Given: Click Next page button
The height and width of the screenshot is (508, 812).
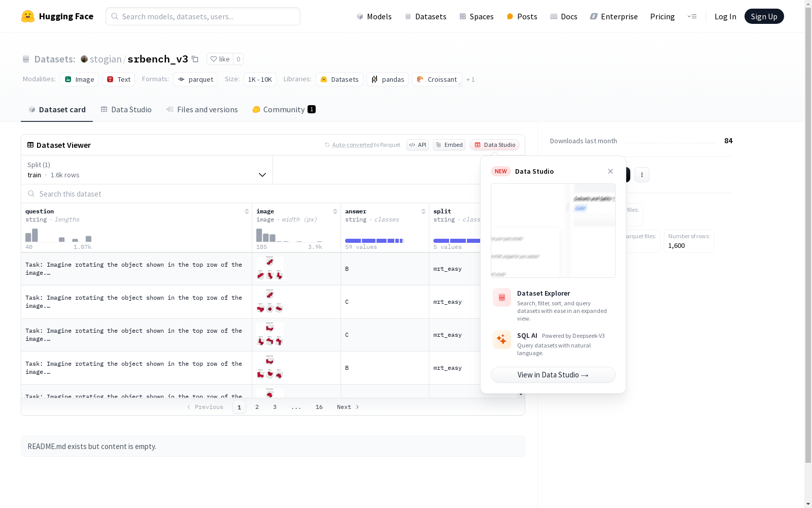Looking at the screenshot, I should (348, 407).
